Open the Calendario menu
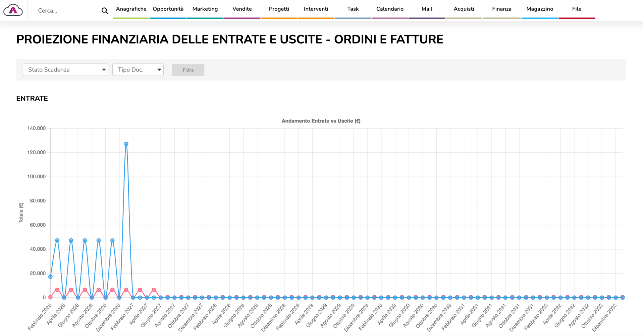 pyautogui.click(x=390, y=9)
